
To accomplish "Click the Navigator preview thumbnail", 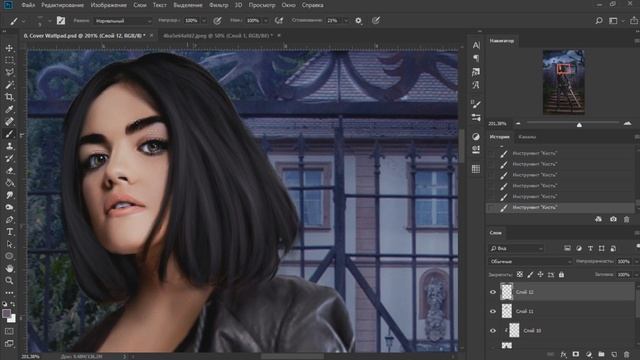I will (564, 82).
